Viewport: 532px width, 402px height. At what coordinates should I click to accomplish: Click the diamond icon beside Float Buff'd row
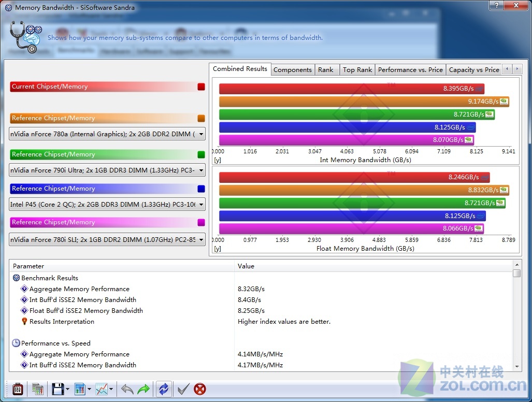(24, 310)
